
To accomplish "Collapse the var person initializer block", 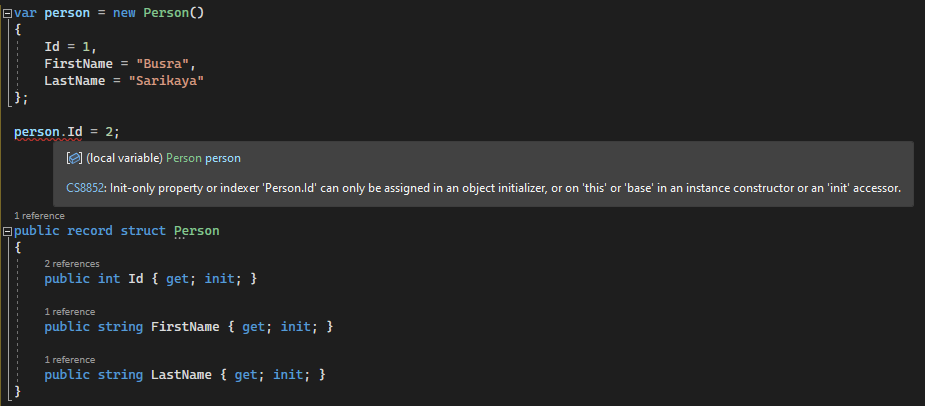I will [7, 13].
